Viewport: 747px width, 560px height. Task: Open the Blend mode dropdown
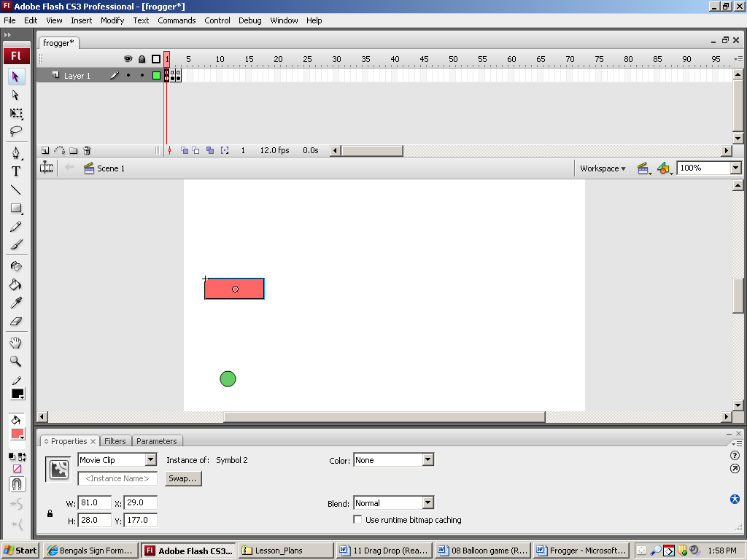click(427, 503)
